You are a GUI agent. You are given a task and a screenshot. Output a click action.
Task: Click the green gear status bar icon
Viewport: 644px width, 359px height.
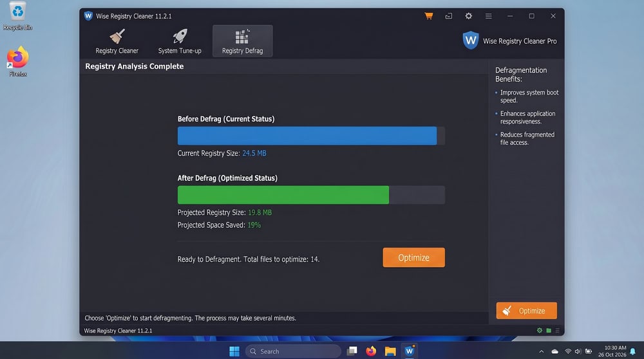(x=540, y=330)
